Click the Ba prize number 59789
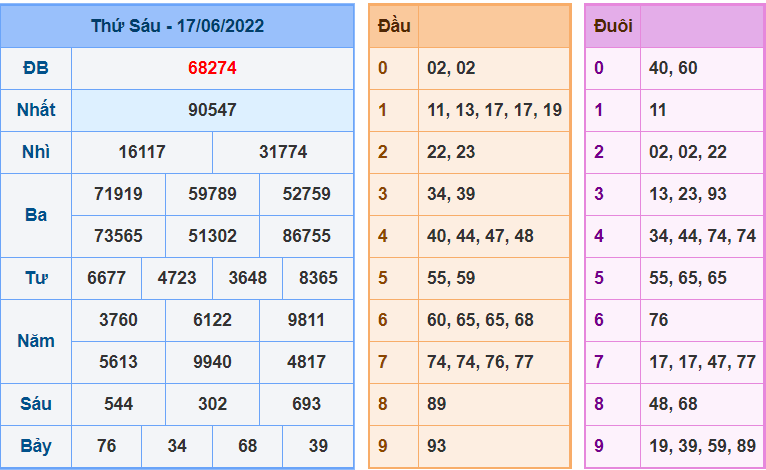Screen dimensions: 766x470 (x=213, y=194)
